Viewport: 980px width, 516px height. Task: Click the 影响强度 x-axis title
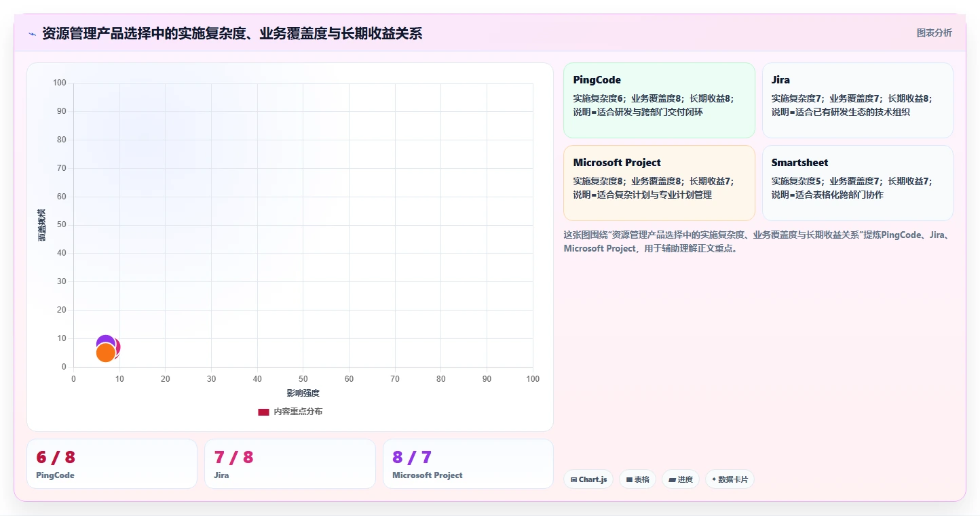tap(303, 393)
